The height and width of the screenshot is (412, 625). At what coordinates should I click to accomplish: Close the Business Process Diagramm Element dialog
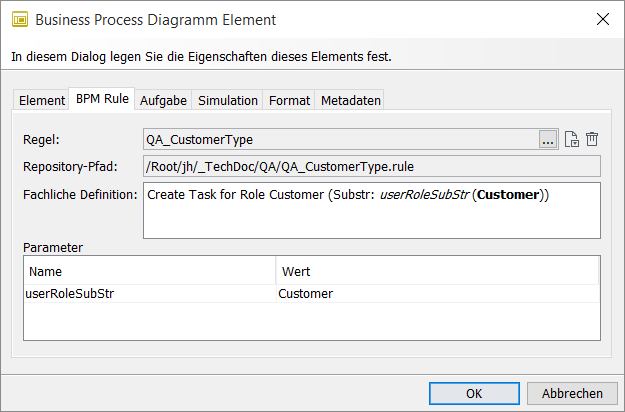click(602, 20)
